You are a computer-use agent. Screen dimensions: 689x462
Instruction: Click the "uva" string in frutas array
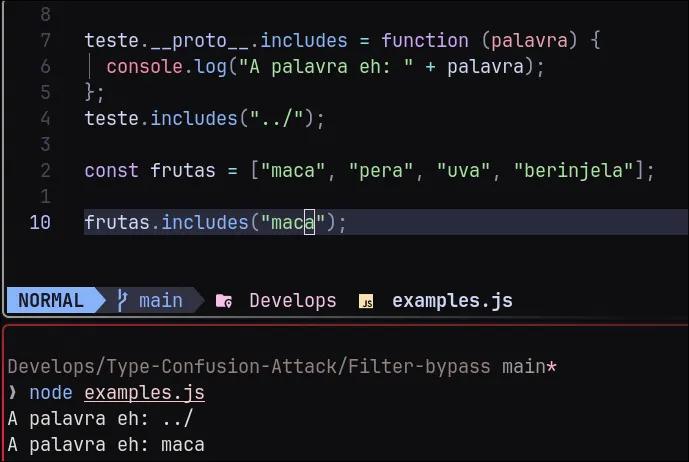[x=463, y=171]
